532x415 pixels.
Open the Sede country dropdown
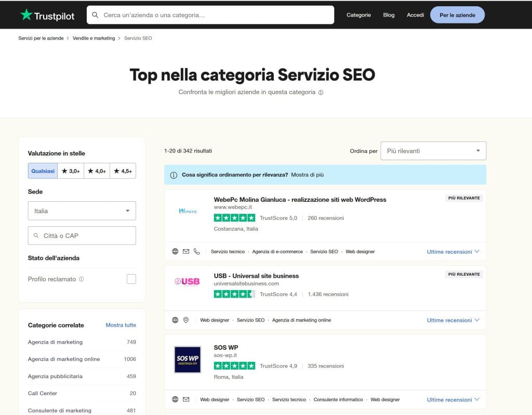click(x=82, y=211)
